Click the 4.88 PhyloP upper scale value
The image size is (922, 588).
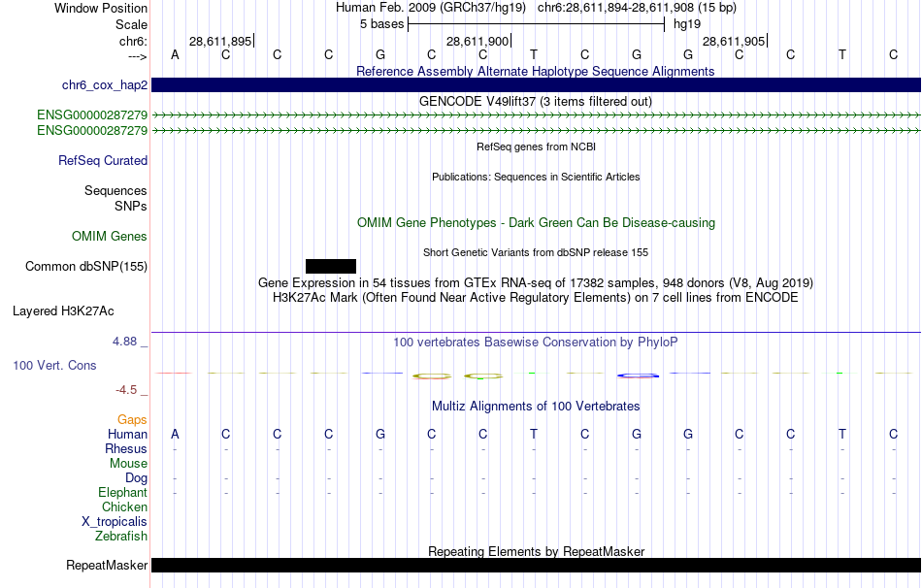[124, 341]
